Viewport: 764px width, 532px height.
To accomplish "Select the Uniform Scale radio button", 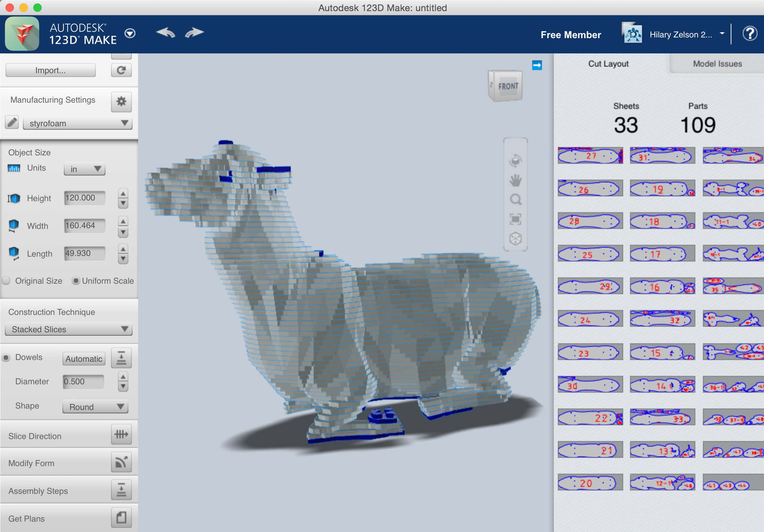I will [x=76, y=281].
